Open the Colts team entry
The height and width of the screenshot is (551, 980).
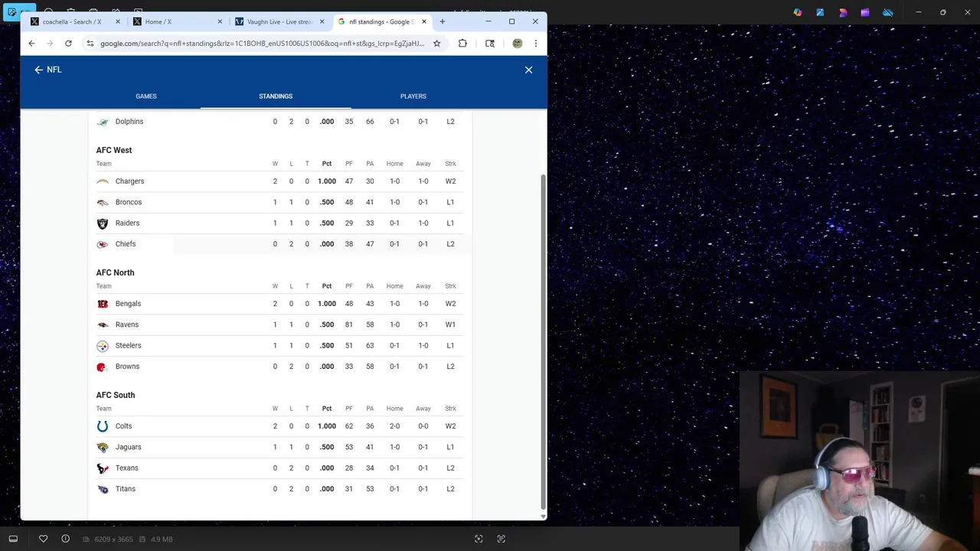coord(123,426)
